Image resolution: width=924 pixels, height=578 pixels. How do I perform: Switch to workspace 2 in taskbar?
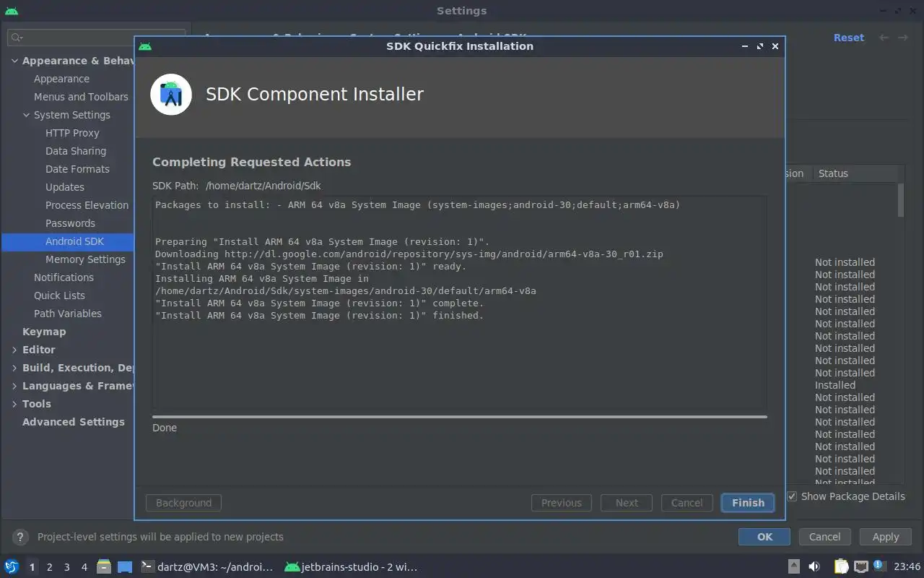(x=49, y=567)
